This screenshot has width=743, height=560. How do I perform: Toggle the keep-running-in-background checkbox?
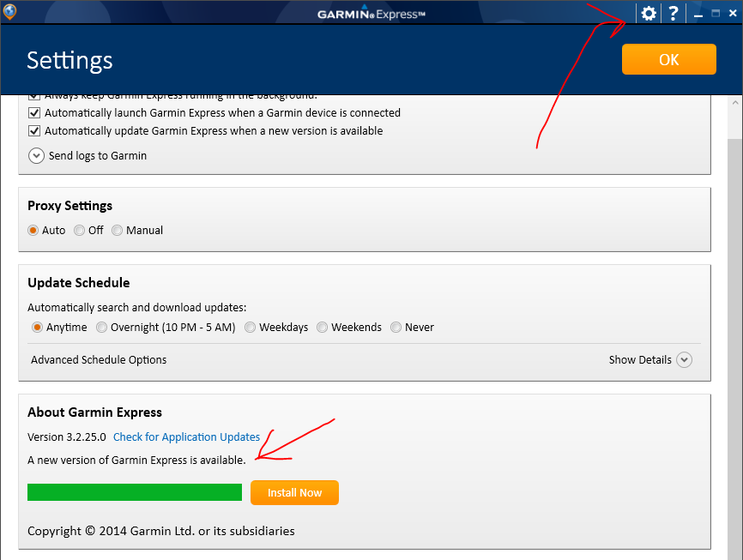(34, 96)
